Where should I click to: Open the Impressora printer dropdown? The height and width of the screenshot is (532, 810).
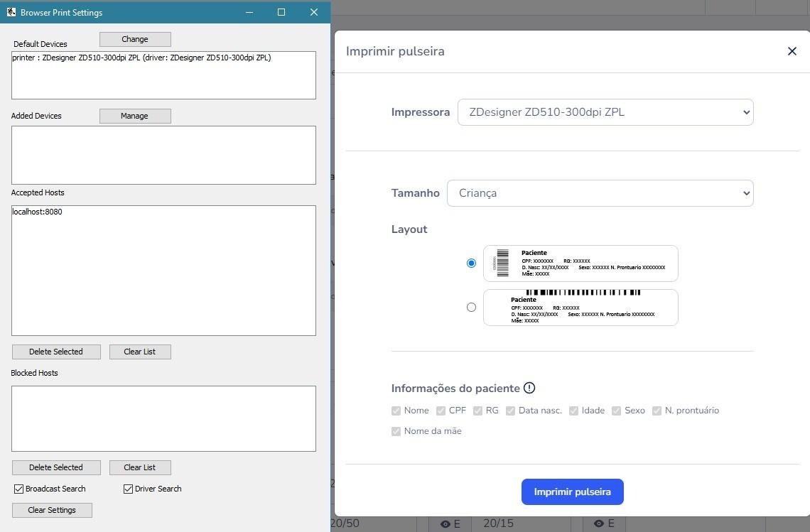(605, 112)
